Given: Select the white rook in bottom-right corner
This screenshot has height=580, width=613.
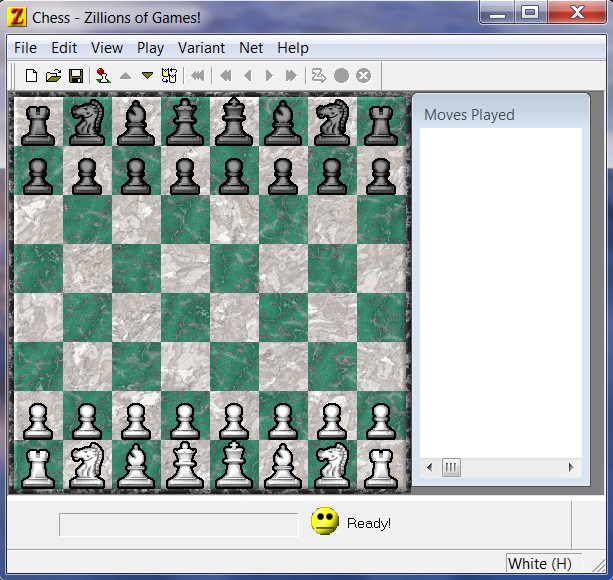Looking at the screenshot, I should tap(381, 468).
